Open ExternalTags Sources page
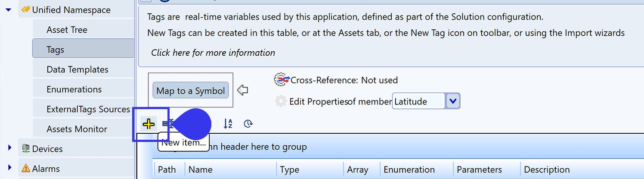This screenshot has width=644, height=179. 88,109
